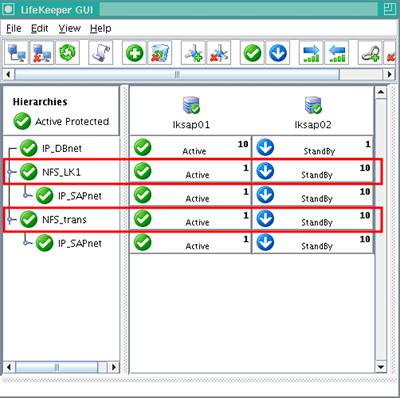Select IP_SAPnet under NFS_LK1

[80, 196]
